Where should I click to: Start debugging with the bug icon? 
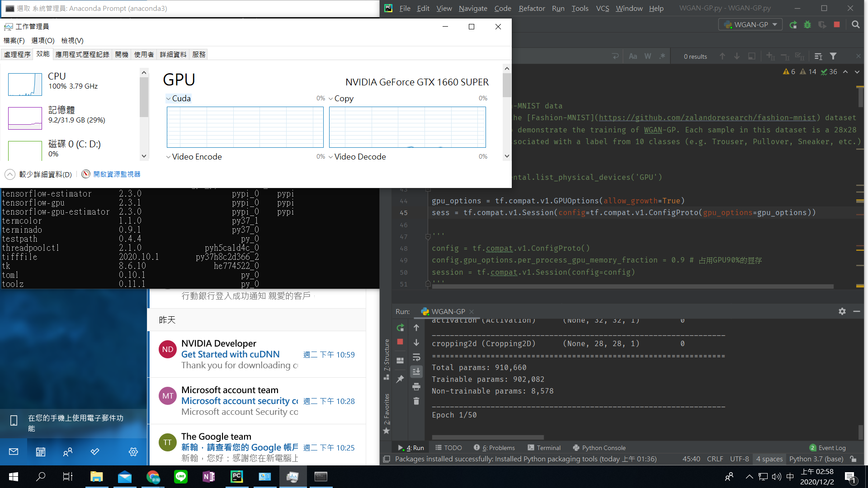click(807, 25)
